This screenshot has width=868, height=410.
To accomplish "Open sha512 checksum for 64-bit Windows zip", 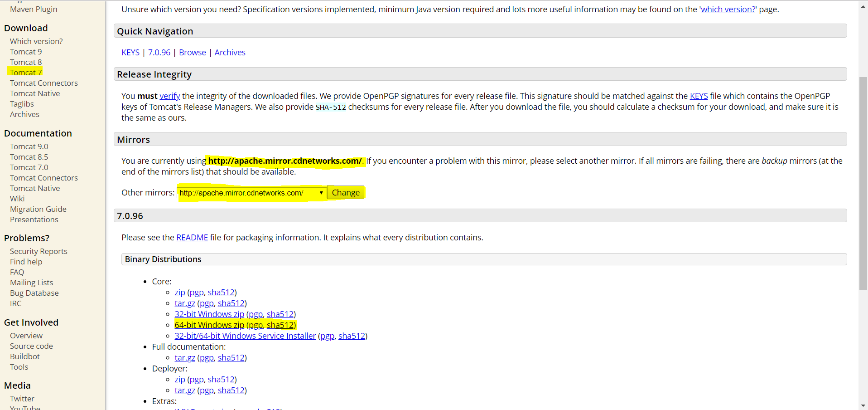I will click(x=280, y=325).
